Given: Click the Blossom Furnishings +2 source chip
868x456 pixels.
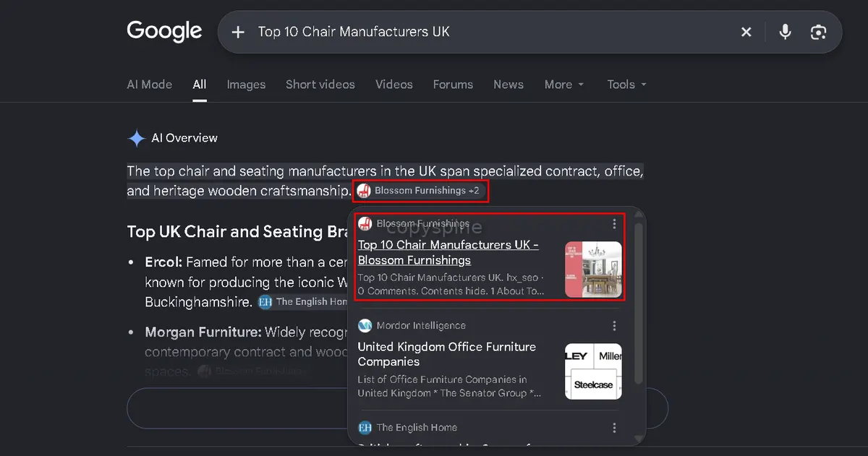Looking at the screenshot, I should [420, 191].
